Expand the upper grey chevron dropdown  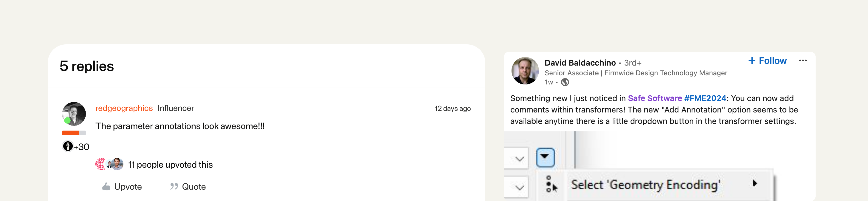point(519,159)
